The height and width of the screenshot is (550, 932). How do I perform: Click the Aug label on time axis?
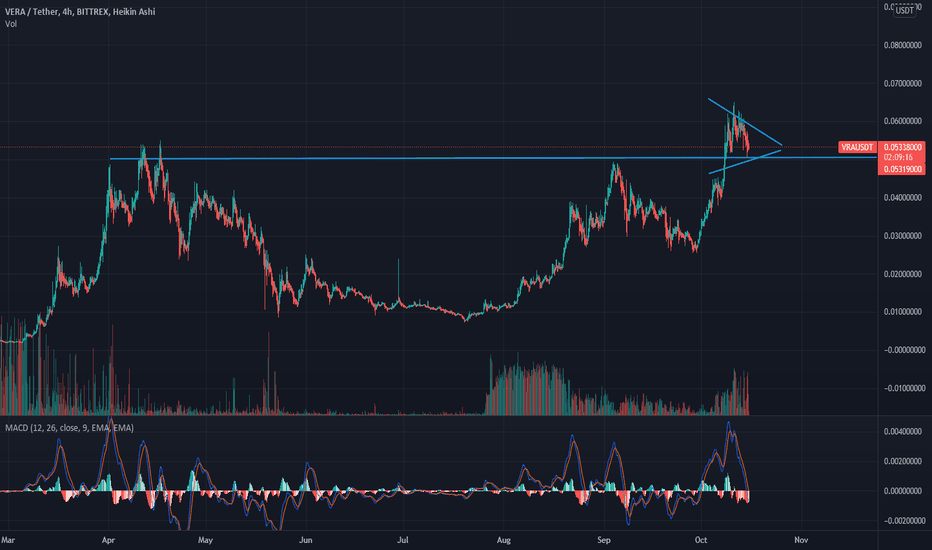[x=503, y=540]
